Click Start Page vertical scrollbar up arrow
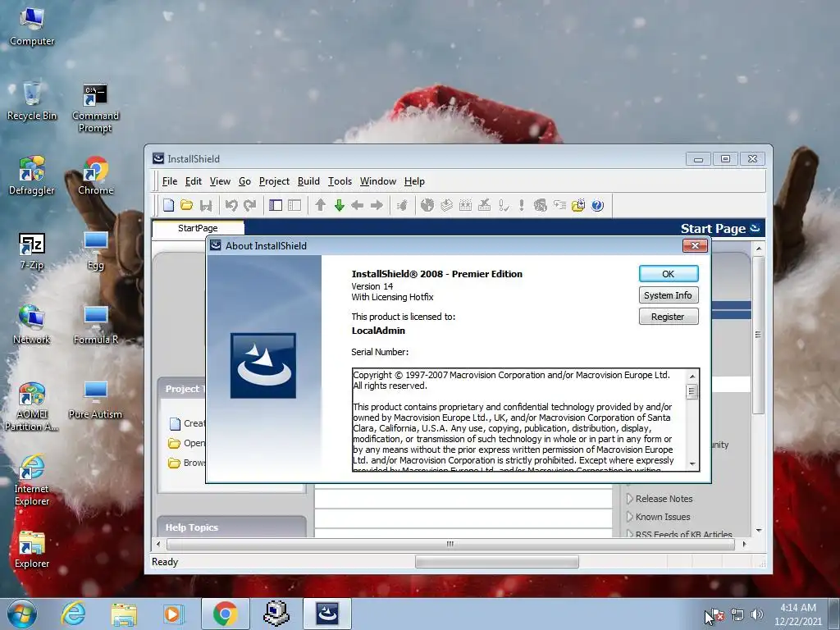 pos(758,249)
